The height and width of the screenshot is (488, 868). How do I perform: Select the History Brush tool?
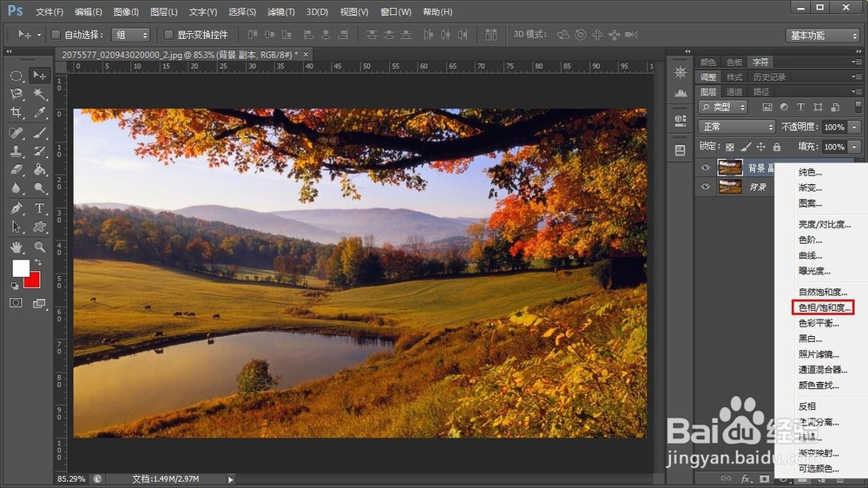click(39, 151)
